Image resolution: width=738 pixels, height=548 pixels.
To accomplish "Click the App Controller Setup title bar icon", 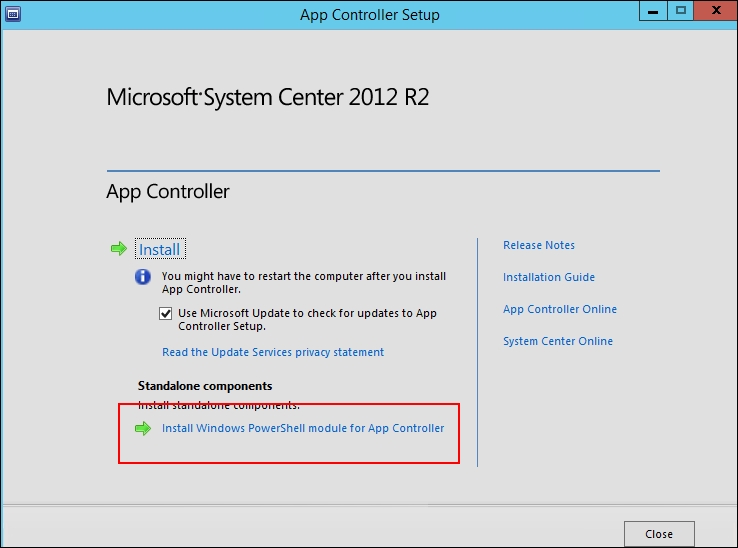I will [x=13, y=14].
